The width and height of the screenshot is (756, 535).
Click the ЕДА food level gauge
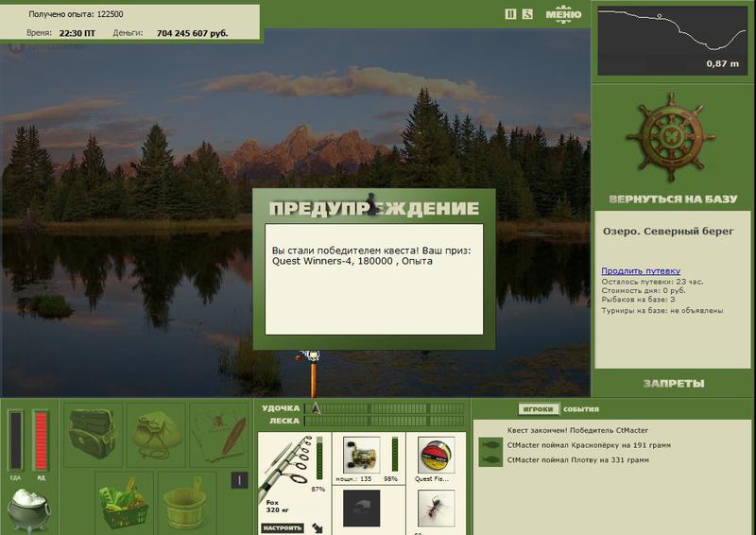coord(15,440)
